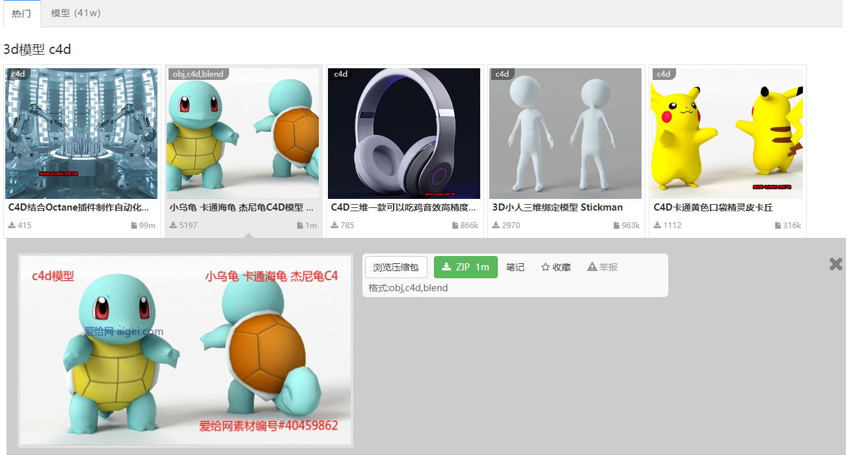
Task: Open the headphone model thumbnail
Action: click(404, 133)
